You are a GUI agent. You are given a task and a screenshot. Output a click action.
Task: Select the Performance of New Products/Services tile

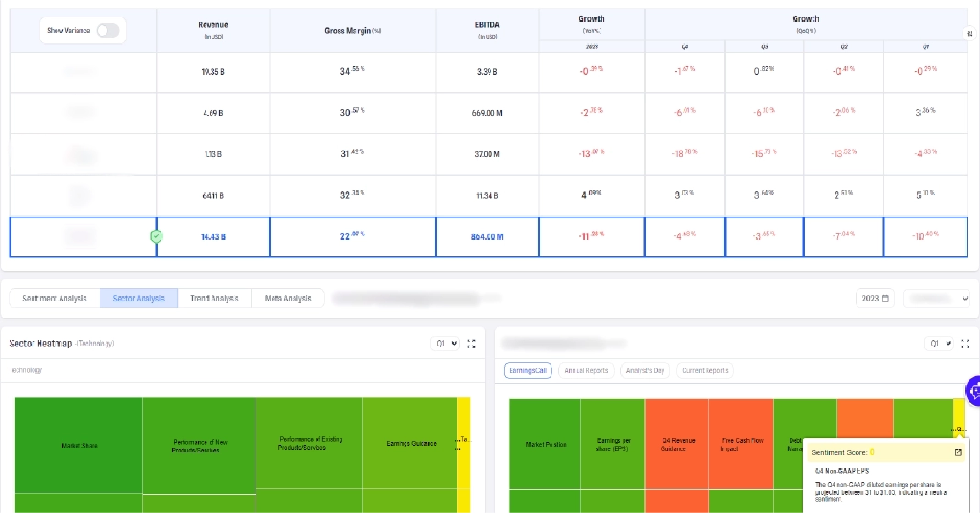click(199, 446)
